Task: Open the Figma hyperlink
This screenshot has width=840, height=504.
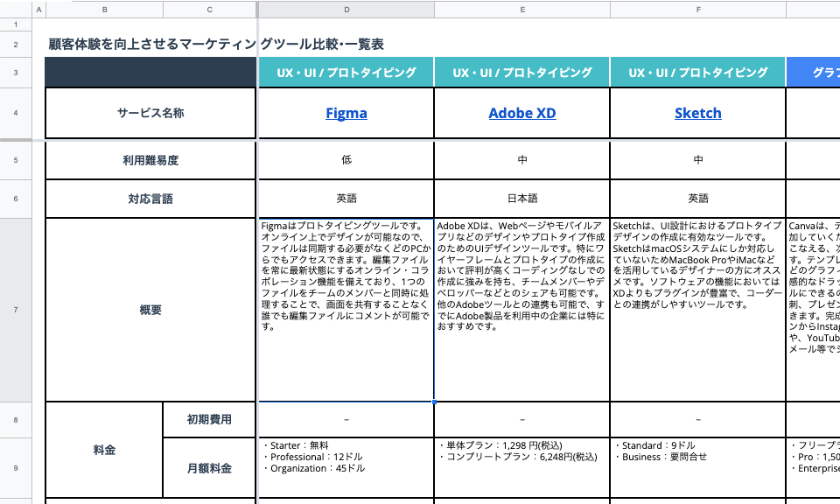Action: tap(346, 113)
